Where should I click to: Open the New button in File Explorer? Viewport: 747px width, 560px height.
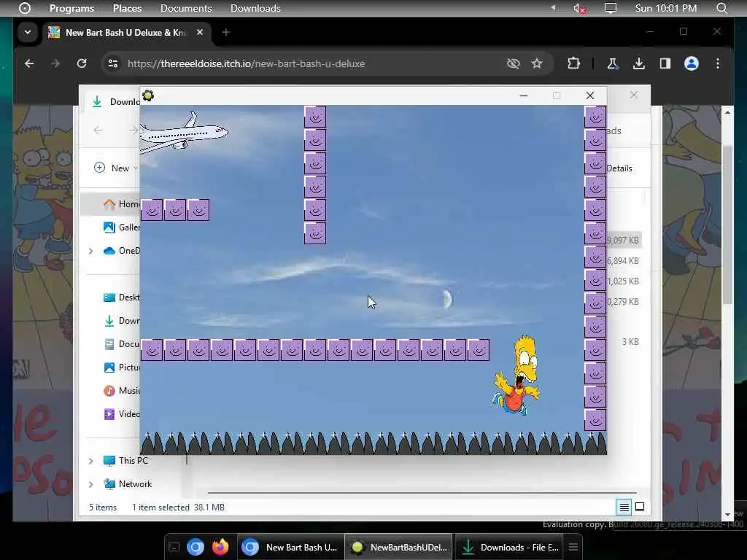115,168
